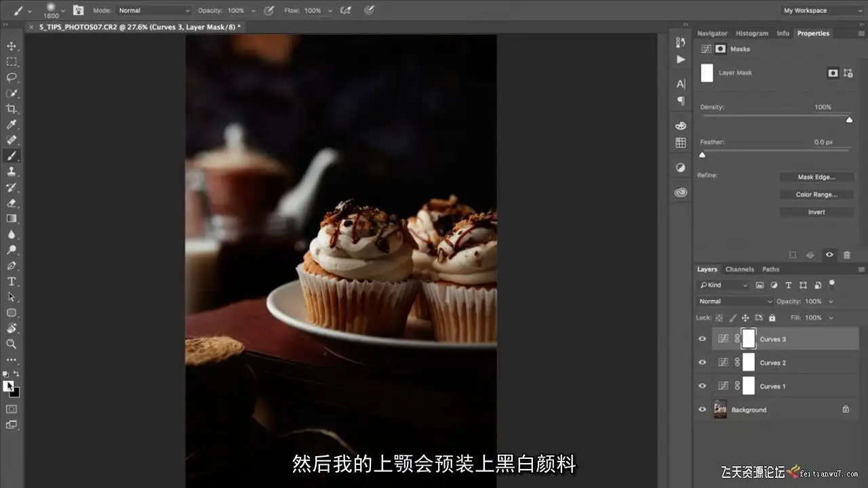Select the Horizontal Type tool
This screenshot has height=488, width=868.
[12, 281]
